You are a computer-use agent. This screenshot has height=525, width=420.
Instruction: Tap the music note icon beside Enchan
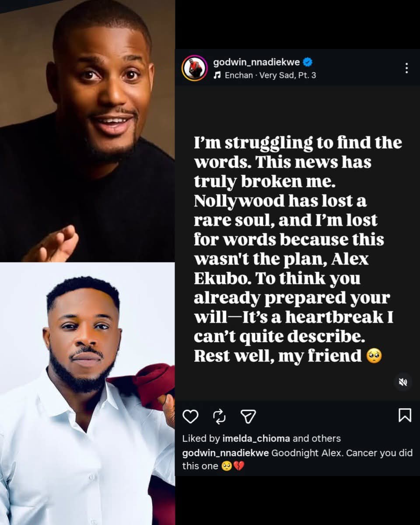(217, 75)
